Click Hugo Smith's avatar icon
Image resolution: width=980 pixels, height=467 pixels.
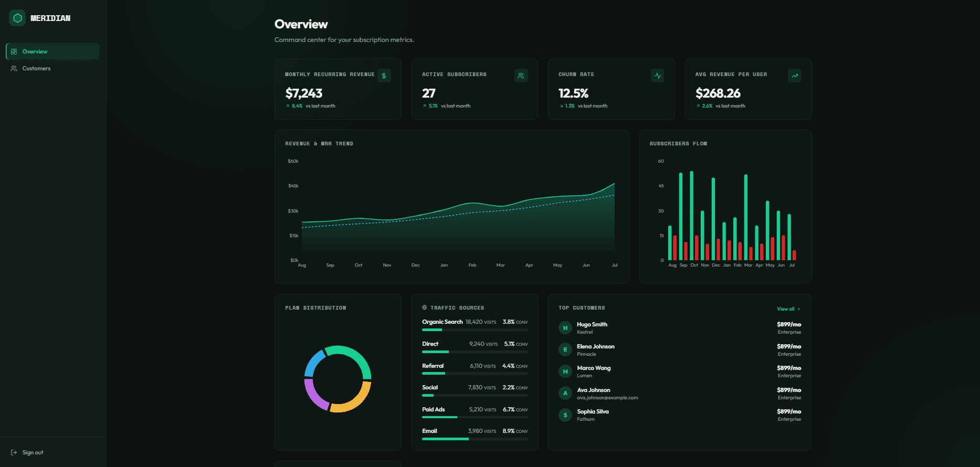click(565, 328)
